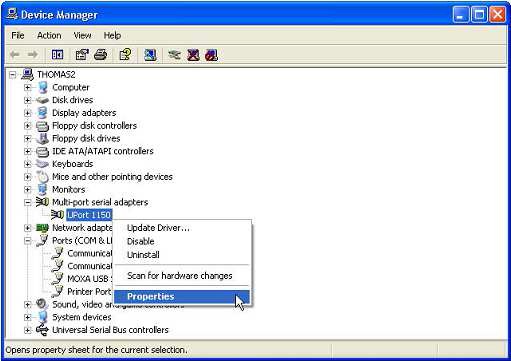Click the Device Manager title bar icon
This screenshot has height=361, width=511.
pos(12,15)
